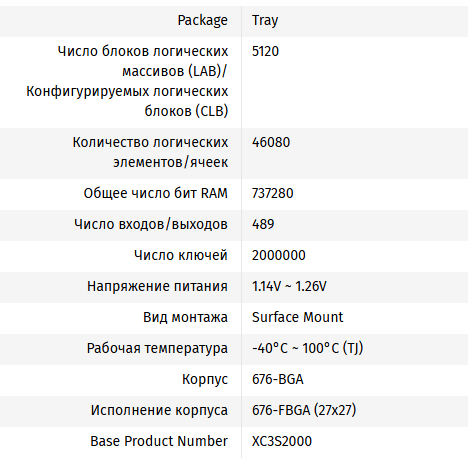Image resolution: width=468 pixels, height=470 pixels.
Task: Click the Рабочая температура label
Action: 157,348
